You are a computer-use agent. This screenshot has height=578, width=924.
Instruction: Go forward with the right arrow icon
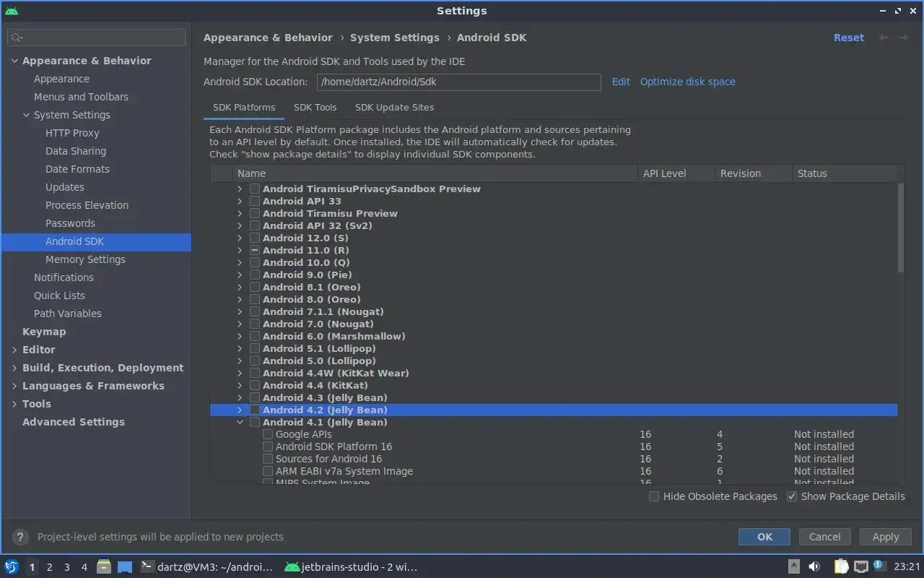click(902, 38)
